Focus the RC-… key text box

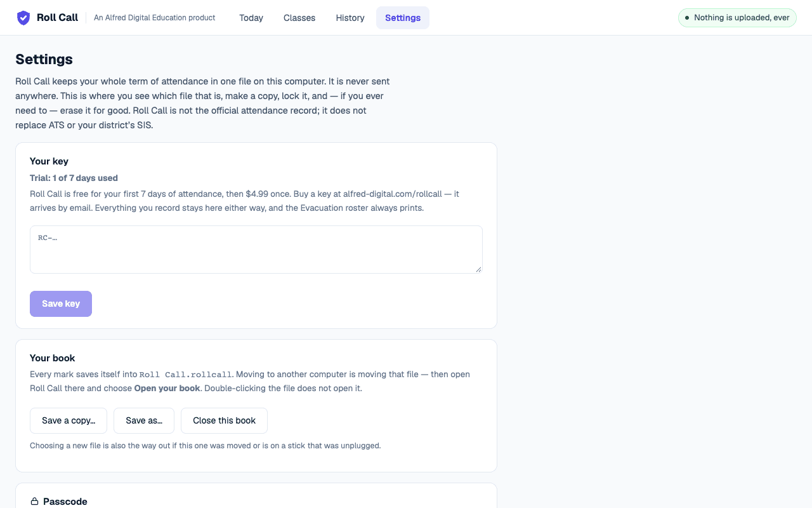click(256, 250)
